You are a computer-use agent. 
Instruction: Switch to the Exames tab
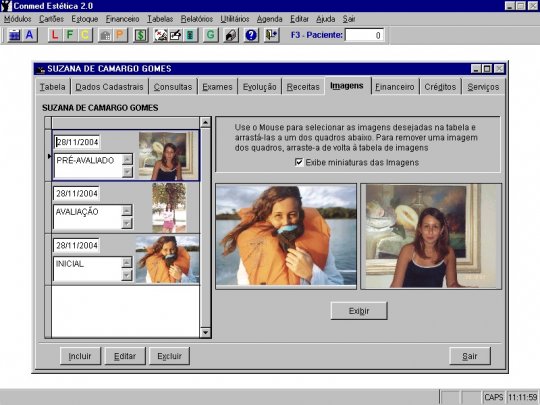[217, 87]
